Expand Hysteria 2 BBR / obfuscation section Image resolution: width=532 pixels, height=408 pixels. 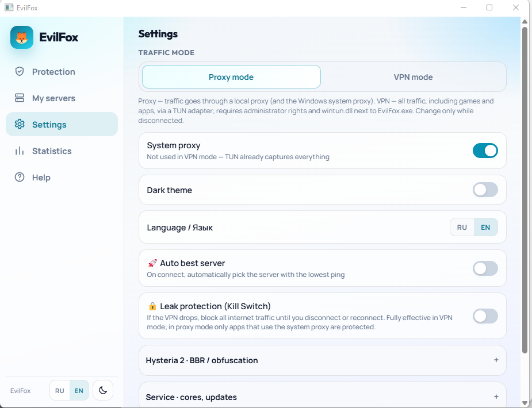click(x=322, y=360)
